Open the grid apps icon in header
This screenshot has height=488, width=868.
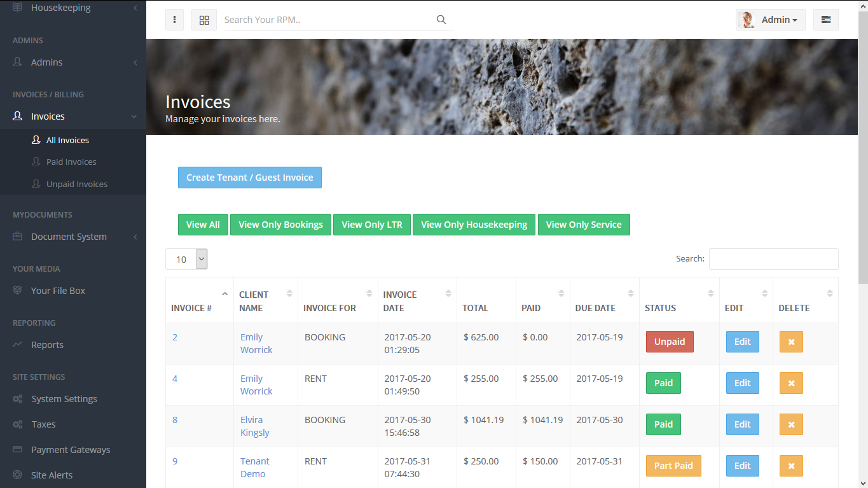(204, 20)
